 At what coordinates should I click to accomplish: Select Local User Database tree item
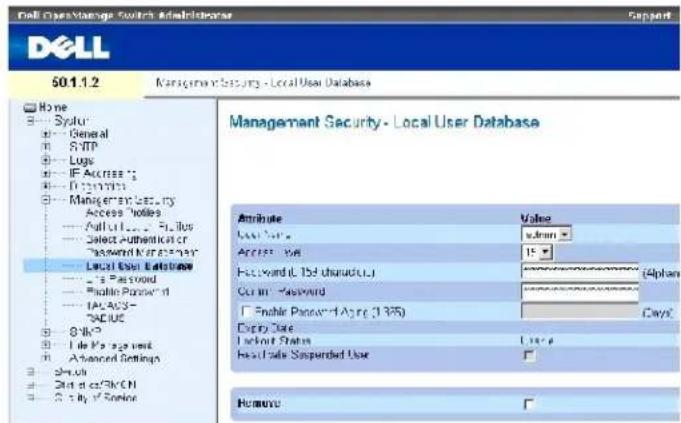tap(139, 266)
